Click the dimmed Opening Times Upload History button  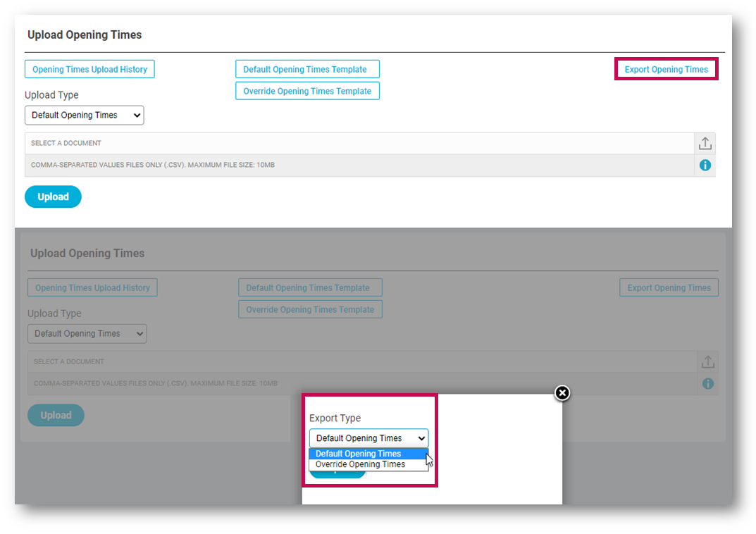click(x=92, y=287)
